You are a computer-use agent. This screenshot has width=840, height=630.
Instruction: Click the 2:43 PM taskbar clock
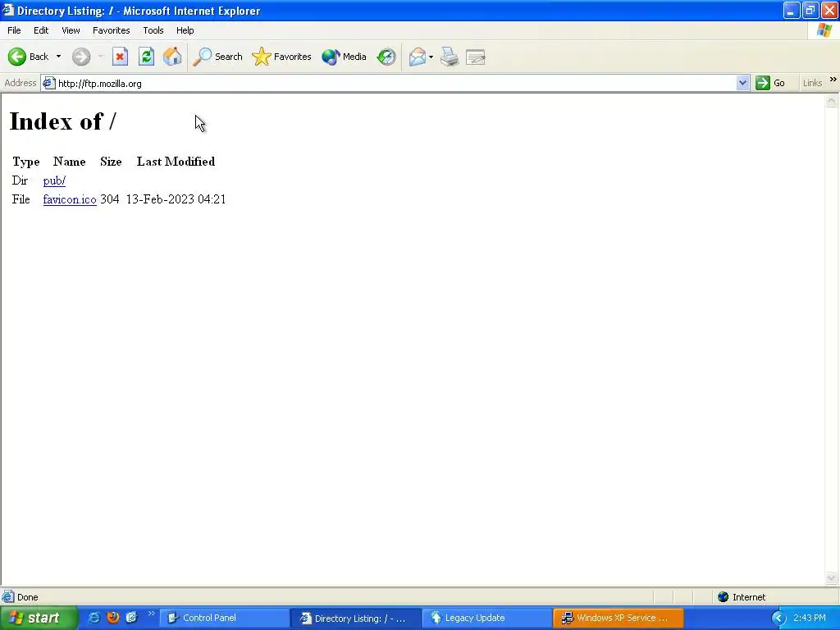coord(810,618)
